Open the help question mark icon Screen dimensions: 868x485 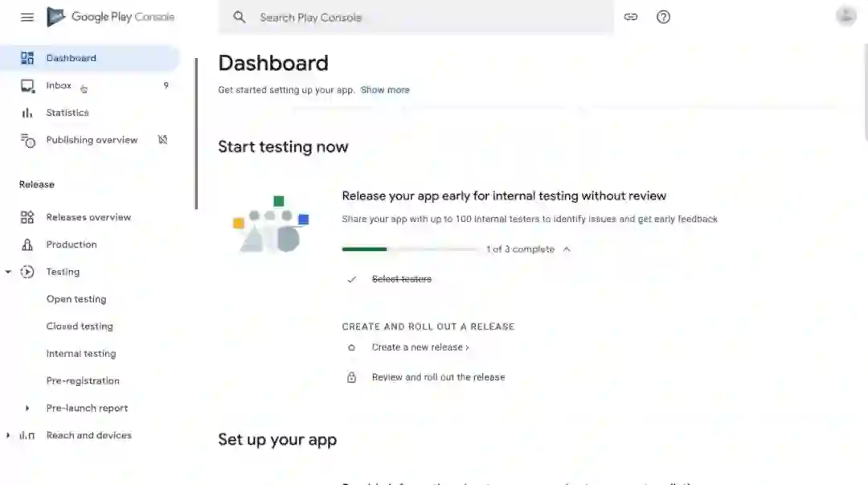pyautogui.click(x=663, y=17)
